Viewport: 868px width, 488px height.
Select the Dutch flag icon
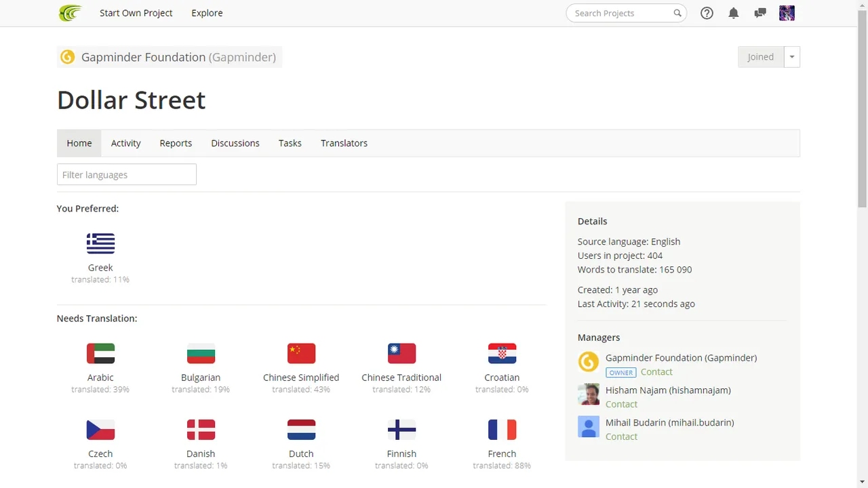(x=301, y=430)
